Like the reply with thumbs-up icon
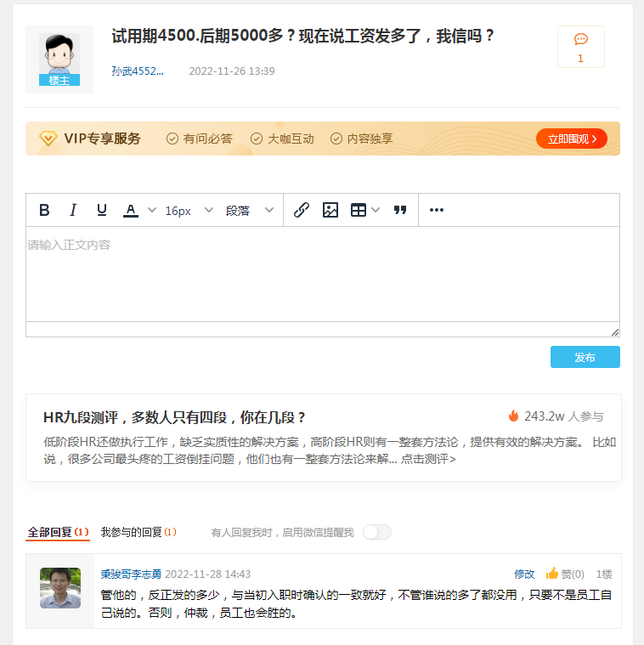This screenshot has height=645, width=644. click(x=552, y=574)
